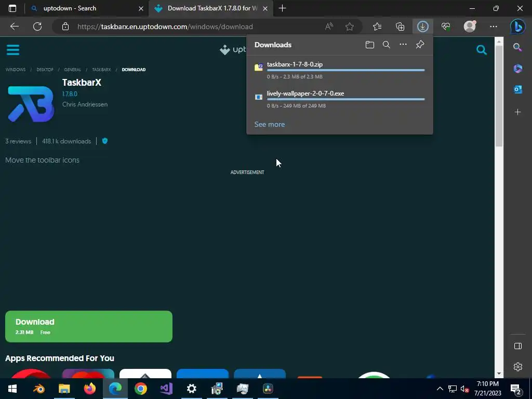This screenshot has width=532, height=399.
Task: Open the Windows Start menu
Action: coord(12,389)
